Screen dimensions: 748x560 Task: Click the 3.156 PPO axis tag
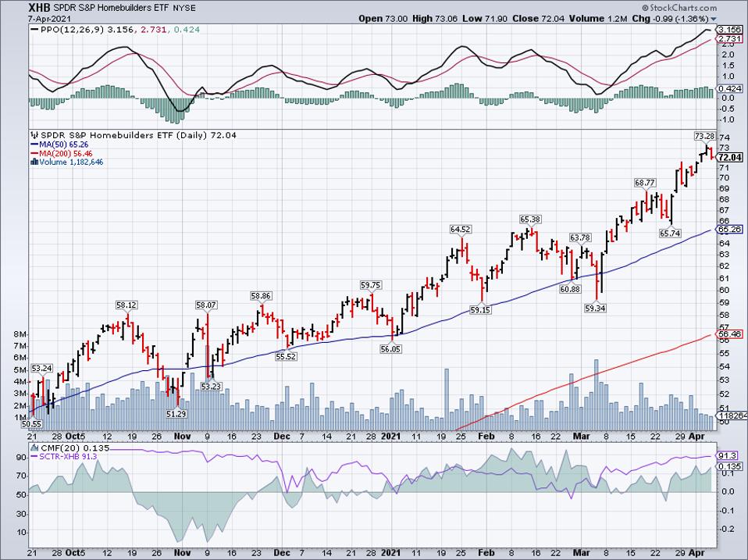click(730, 30)
